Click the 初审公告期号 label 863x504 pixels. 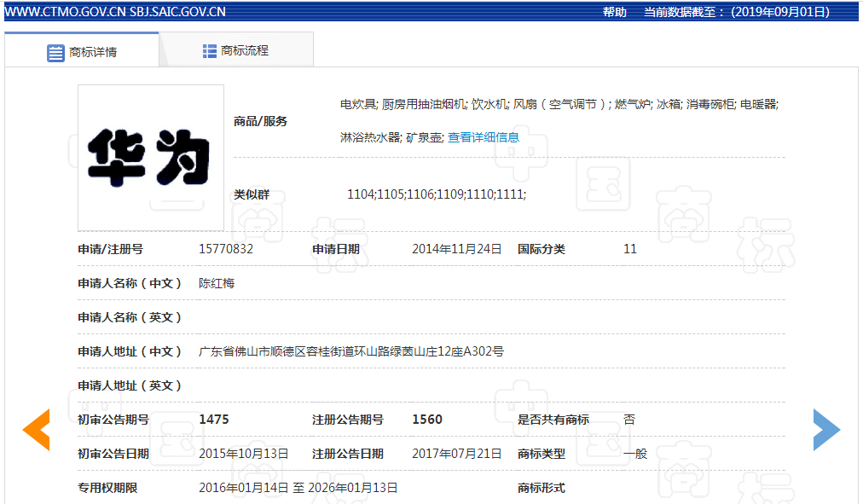pyautogui.click(x=113, y=420)
